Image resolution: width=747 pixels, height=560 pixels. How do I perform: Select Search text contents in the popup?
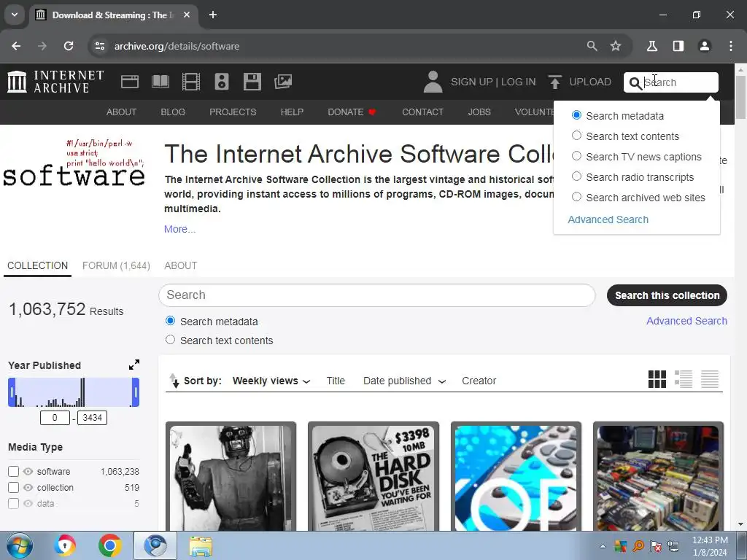(x=576, y=136)
